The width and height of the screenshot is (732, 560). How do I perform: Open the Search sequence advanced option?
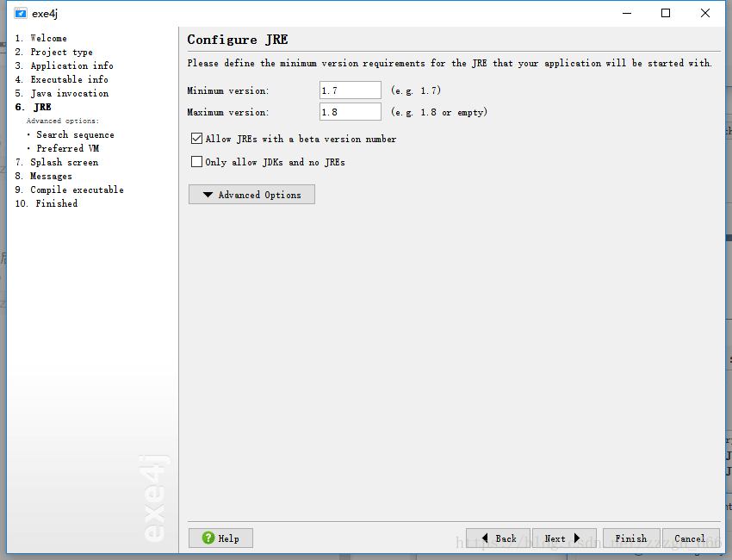(x=75, y=134)
